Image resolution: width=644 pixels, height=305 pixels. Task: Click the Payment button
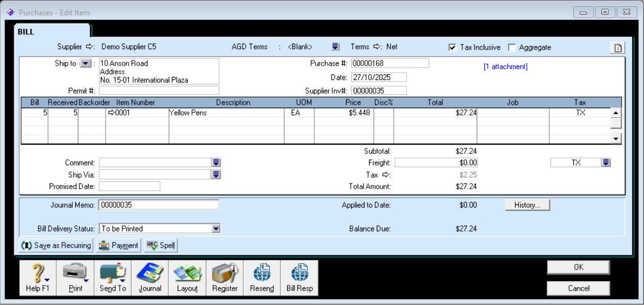pyautogui.click(x=118, y=246)
